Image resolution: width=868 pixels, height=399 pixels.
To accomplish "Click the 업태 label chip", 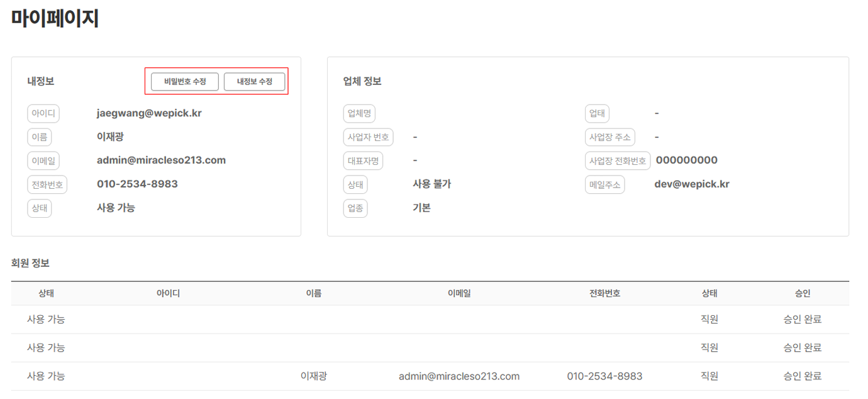I will click(596, 113).
